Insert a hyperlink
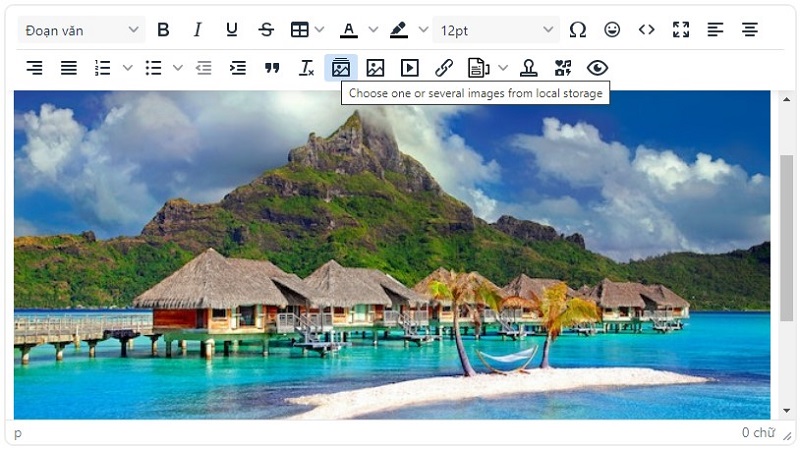The image size is (800, 449). point(444,68)
